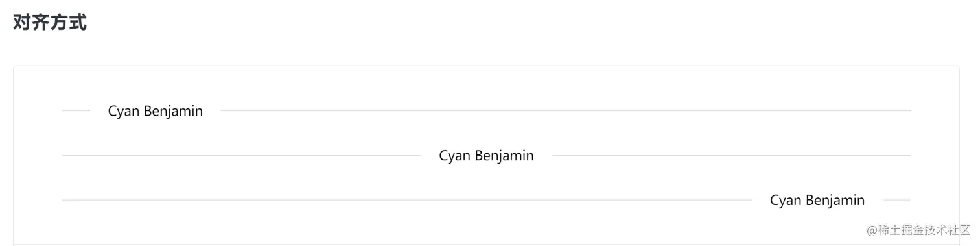Click the word Benjamin in the bottom divider
Image resolution: width=980 pixels, height=246 pixels.
[x=835, y=201]
